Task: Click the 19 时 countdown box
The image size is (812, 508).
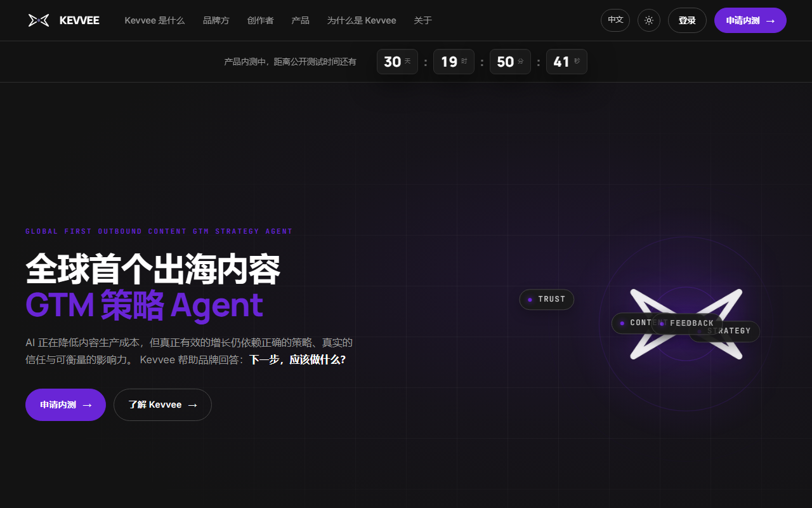Action: click(454, 62)
